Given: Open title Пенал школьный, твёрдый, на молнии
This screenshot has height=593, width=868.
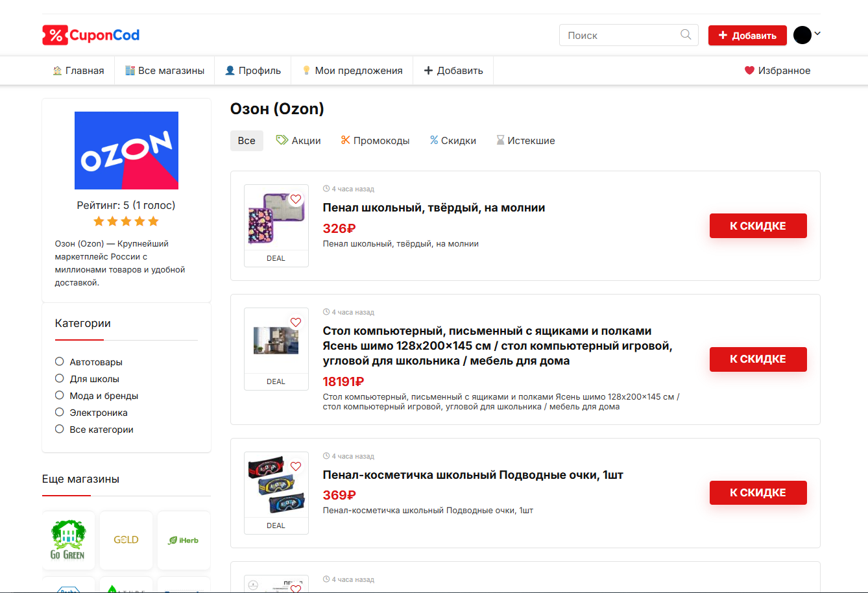Looking at the screenshot, I should [x=434, y=208].
